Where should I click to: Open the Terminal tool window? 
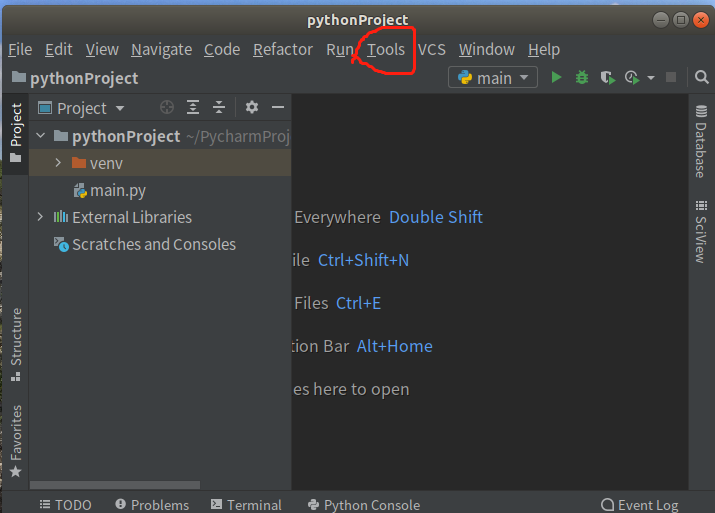(246, 505)
